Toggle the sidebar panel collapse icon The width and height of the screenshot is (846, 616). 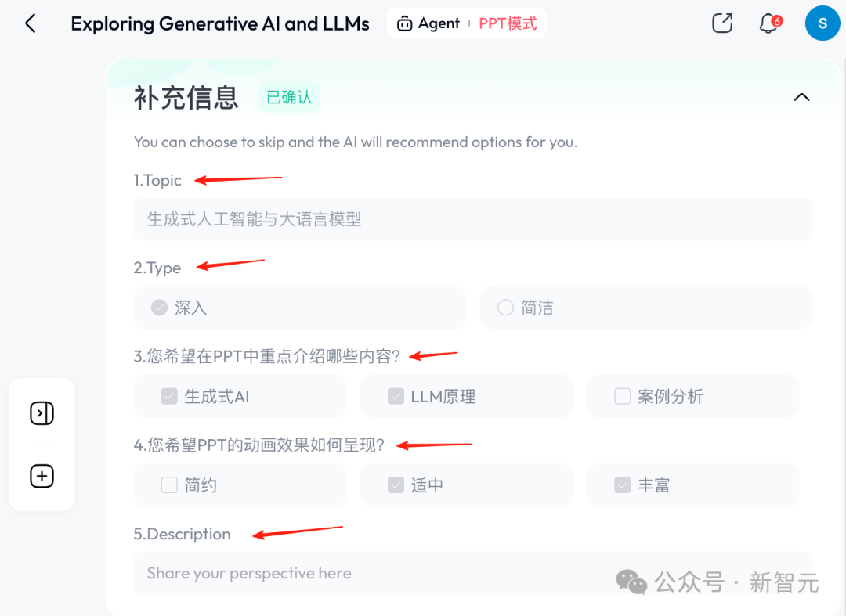[42, 413]
